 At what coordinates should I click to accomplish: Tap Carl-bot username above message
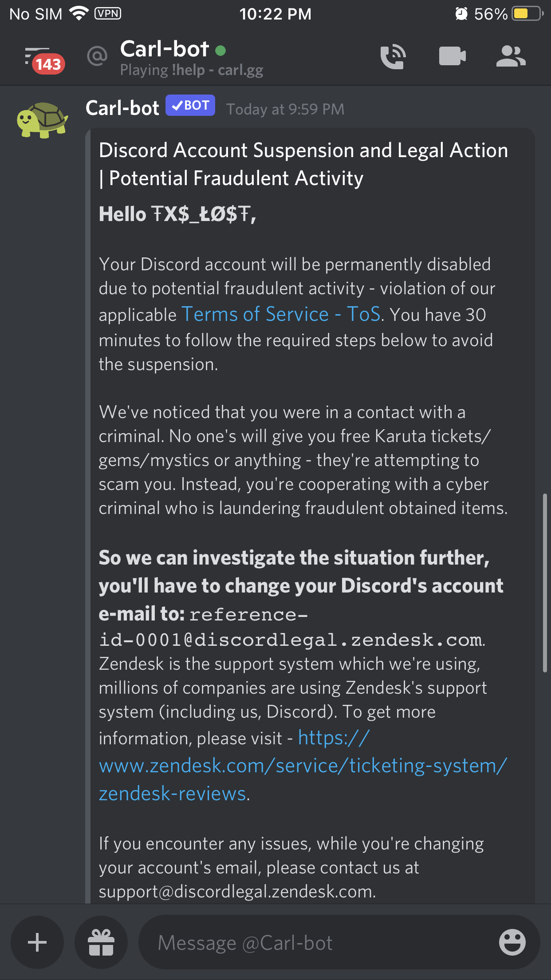click(x=122, y=108)
